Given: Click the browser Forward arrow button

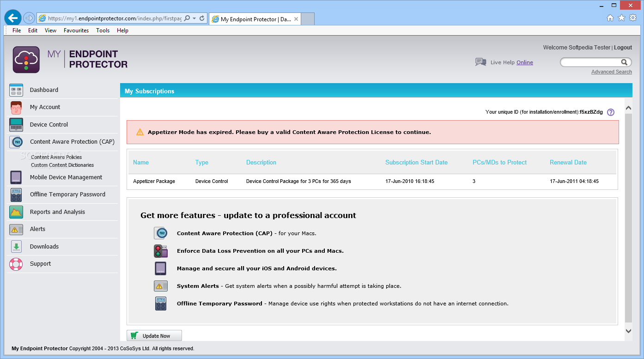Looking at the screenshot, I should 29,18.
